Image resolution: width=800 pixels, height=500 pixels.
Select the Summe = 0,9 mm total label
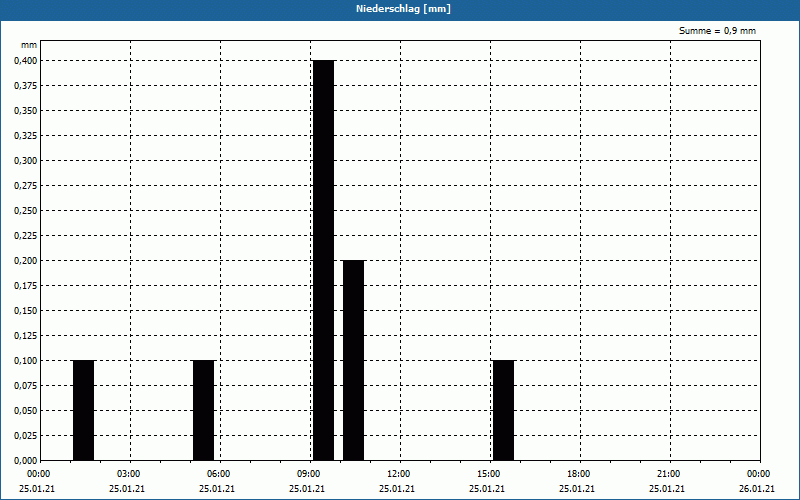[x=717, y=31]
